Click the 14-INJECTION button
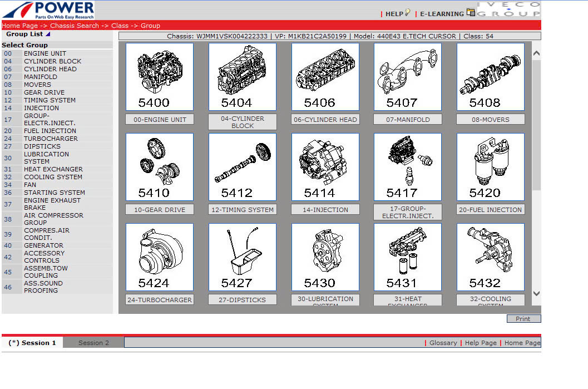The height and width of the screenshot is (389, 588). [x=325, y=210]
